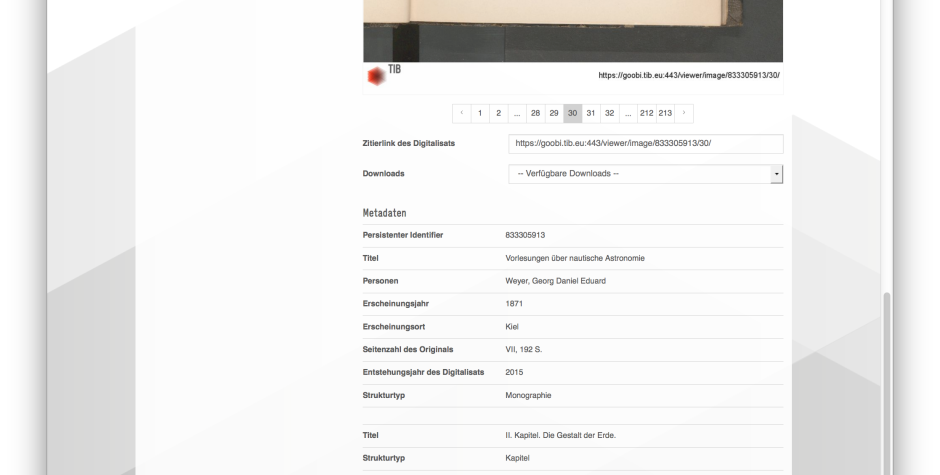Jump to page 29
The height and width of the screenshot is (475, 940).
(x=555, y=113)
